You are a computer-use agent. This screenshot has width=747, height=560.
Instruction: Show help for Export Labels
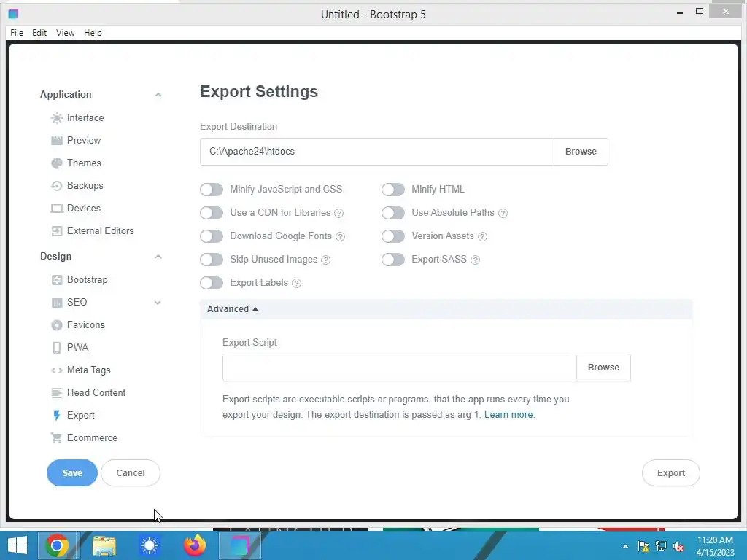tap(296, 284)
